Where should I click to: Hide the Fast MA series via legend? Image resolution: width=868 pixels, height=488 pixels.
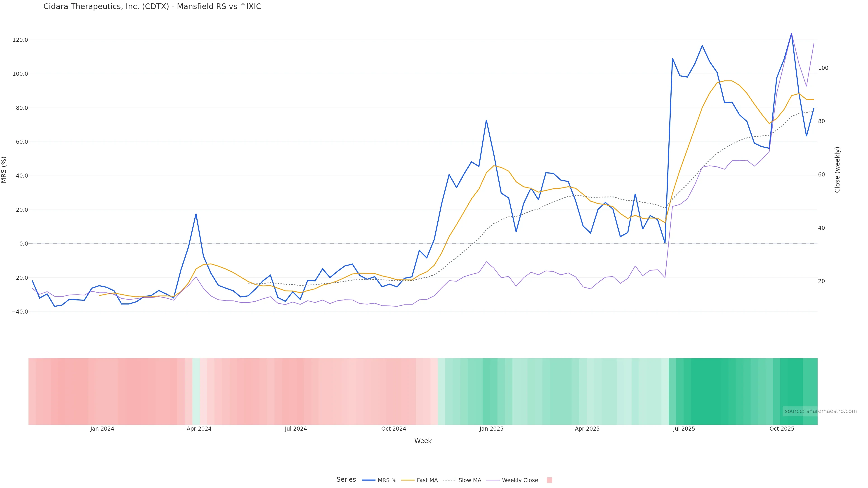pyautogui.click(x=427, y=480)
